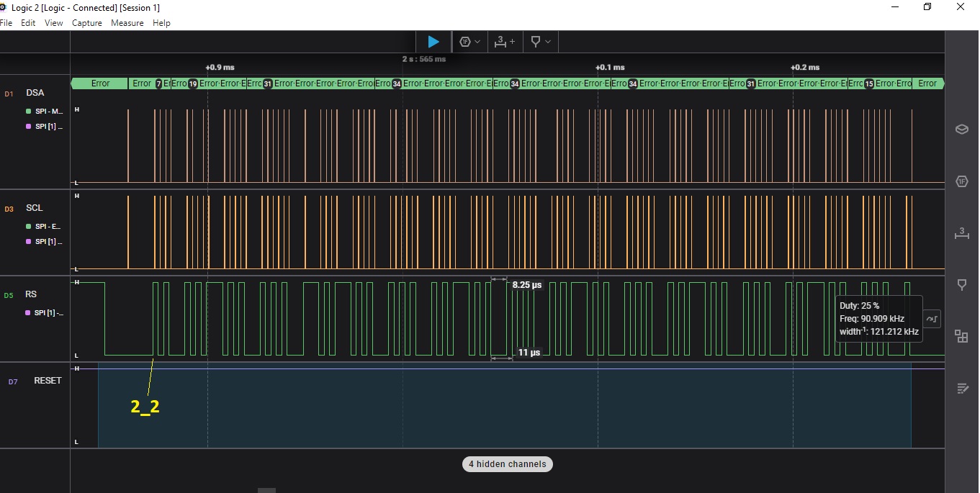The height and width of the screenshot is (493, 980).
Task: Open the Capture menu
Action: 86,23
